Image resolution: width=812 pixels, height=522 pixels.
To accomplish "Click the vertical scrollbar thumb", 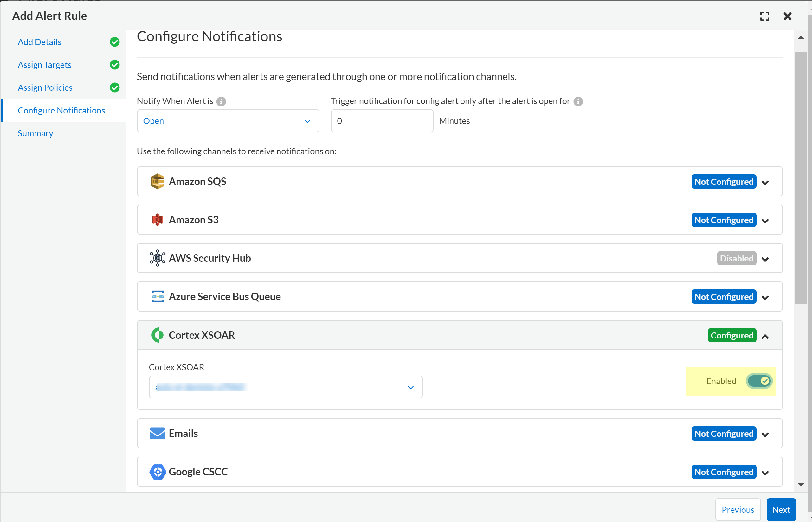I will point(801,178).
